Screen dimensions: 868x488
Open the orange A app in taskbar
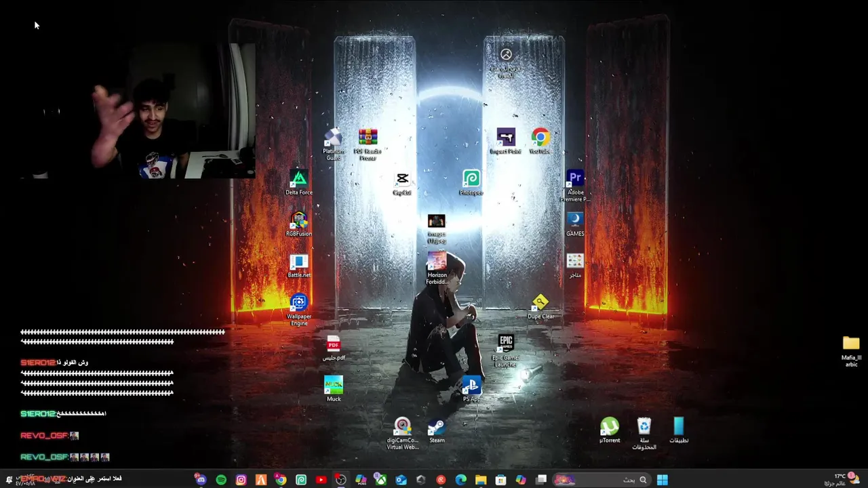pyautogui.click(x=261, y=480)
